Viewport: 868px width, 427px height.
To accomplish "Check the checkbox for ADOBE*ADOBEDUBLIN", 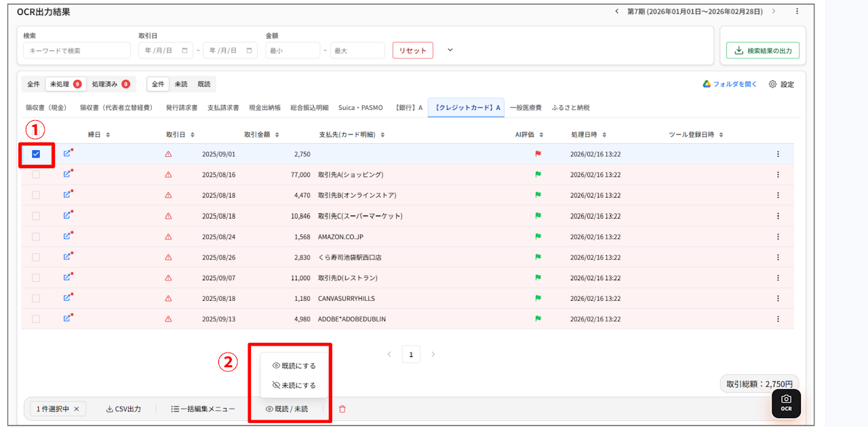I will point(36,318).
